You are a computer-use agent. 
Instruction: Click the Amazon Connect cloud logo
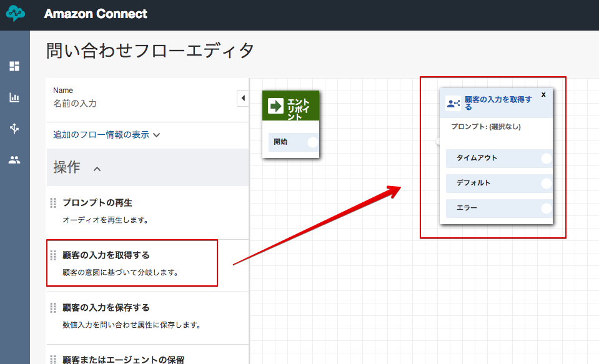[14, 13]
